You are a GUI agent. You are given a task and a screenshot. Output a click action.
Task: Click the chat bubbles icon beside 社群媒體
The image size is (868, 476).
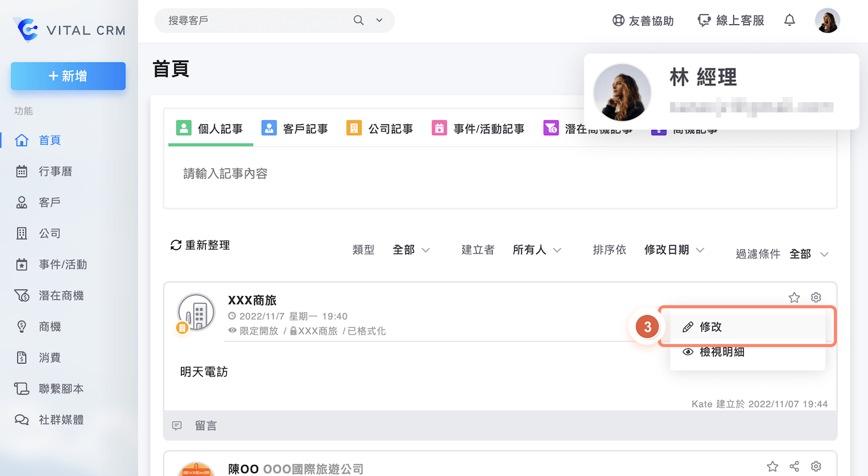22,419
